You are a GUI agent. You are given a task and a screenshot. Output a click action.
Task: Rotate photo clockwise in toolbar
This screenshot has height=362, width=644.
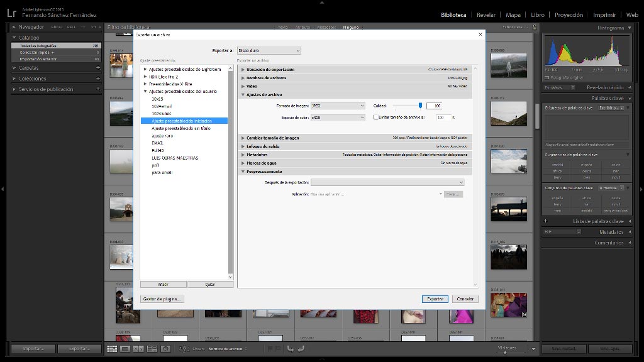tap(301, 348)
